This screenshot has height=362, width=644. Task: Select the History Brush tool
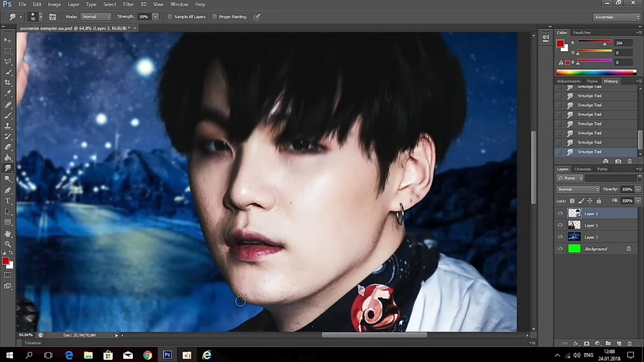8,137
